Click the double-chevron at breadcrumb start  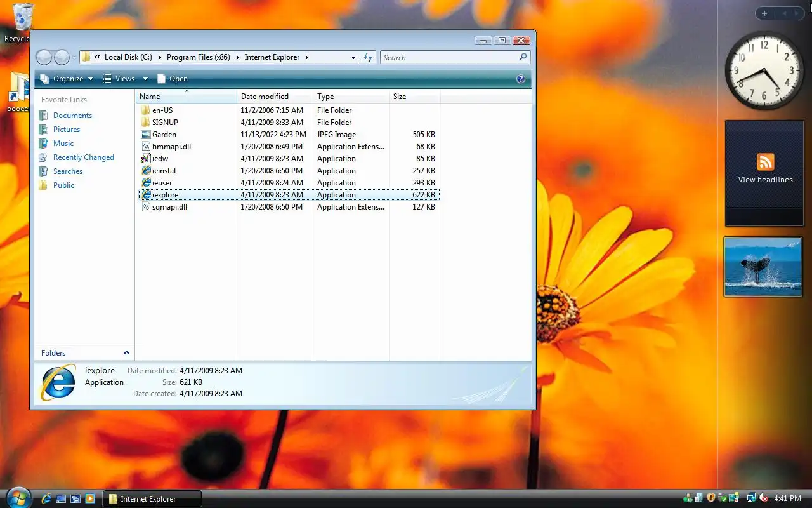tap(98, 57)
